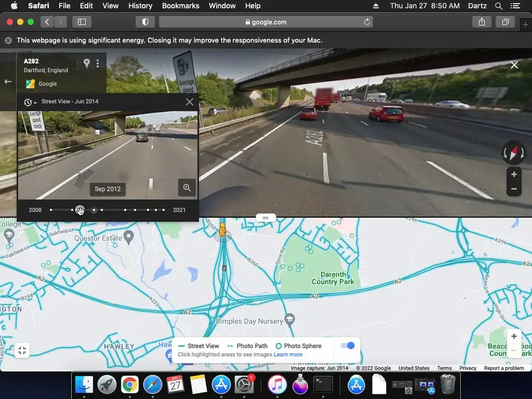Zoom out the Street View image
This screenshot has height=399, width=532.
tap(514, 189)
